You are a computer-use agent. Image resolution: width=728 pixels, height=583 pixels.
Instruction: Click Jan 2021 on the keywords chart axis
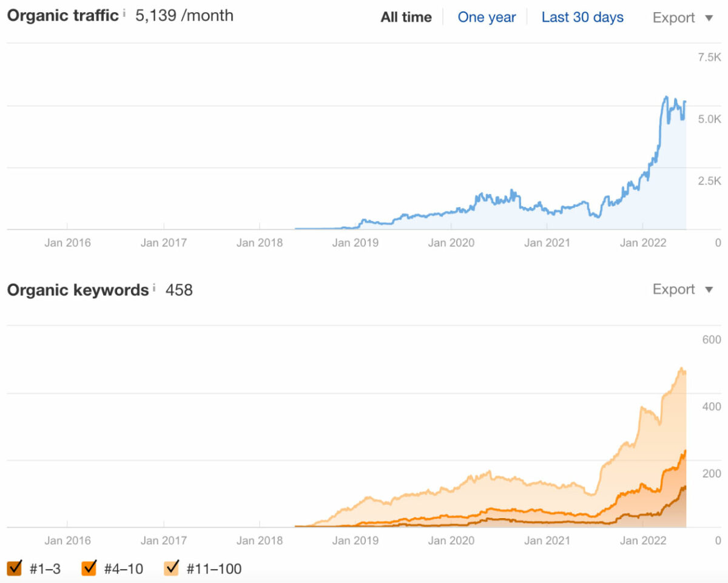547,541
